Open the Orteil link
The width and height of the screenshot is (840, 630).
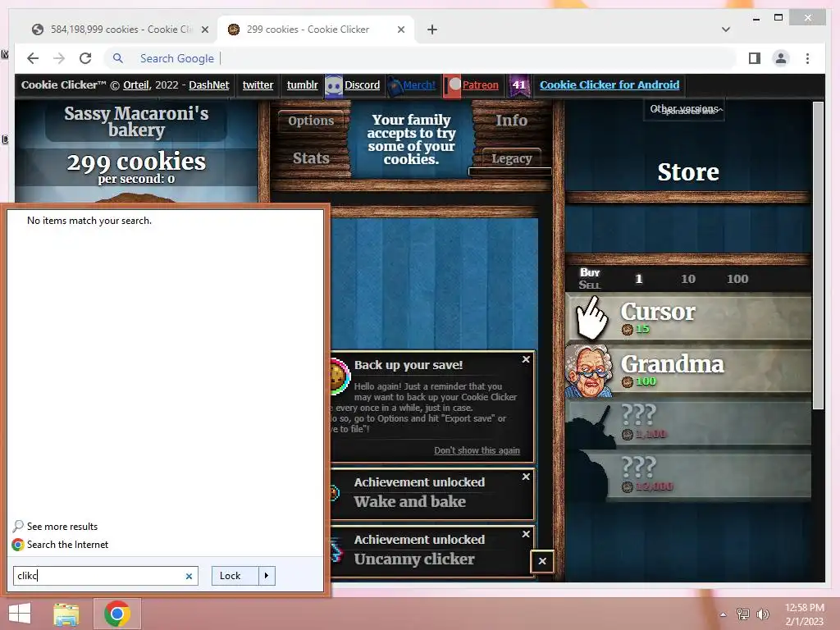pos(136,84)
